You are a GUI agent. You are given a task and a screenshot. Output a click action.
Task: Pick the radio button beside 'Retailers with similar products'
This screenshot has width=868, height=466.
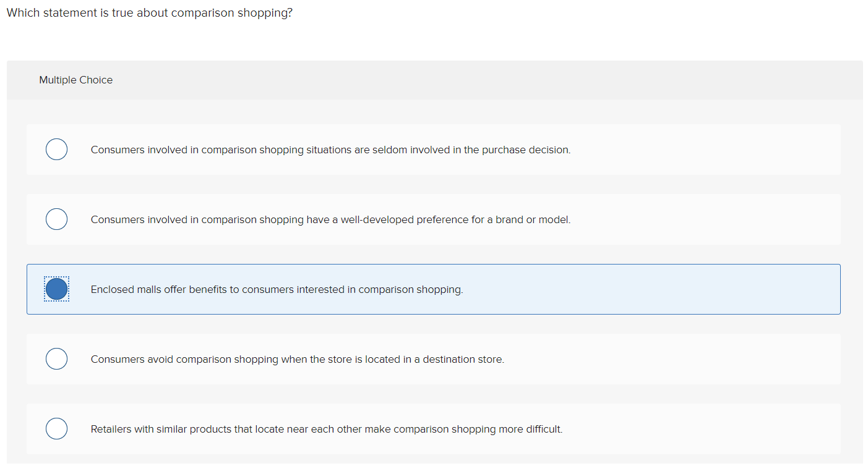[56, 429]
